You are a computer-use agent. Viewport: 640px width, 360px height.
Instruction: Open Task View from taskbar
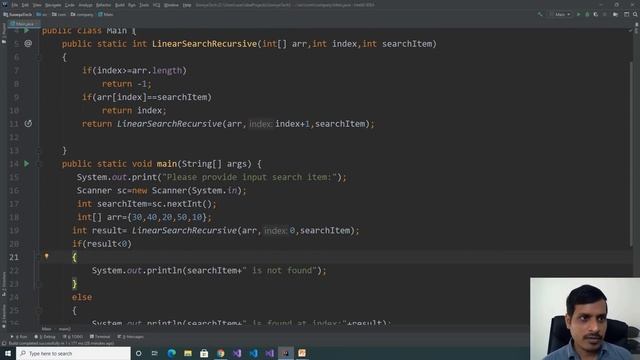coord(155,353)
